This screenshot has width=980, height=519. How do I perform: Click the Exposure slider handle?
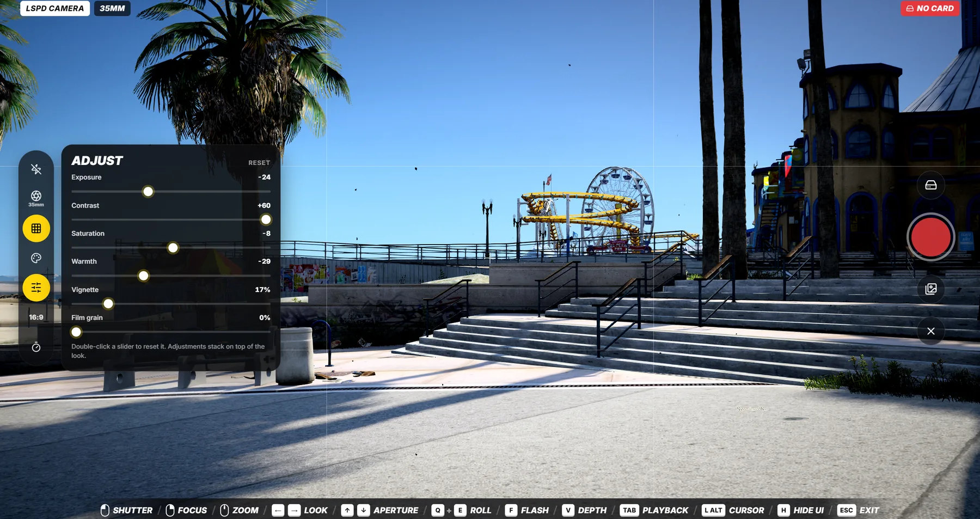pyautogui.click(x=148, y=192)
